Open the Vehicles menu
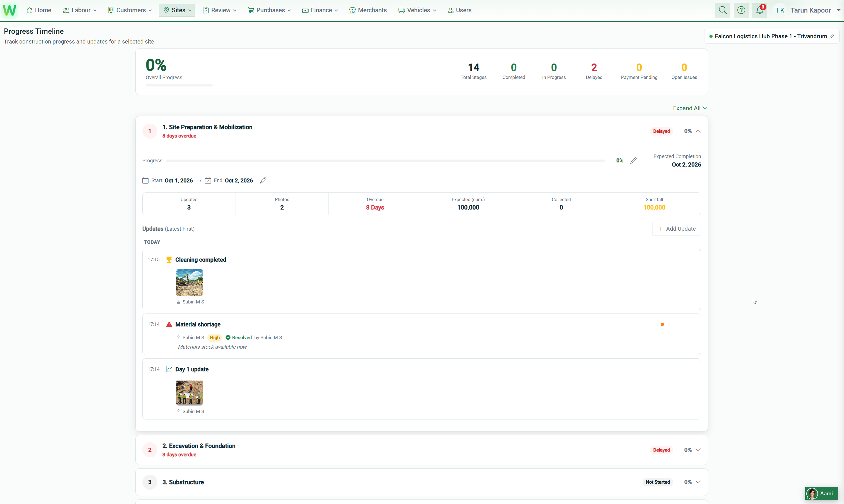 pos(417,10)
